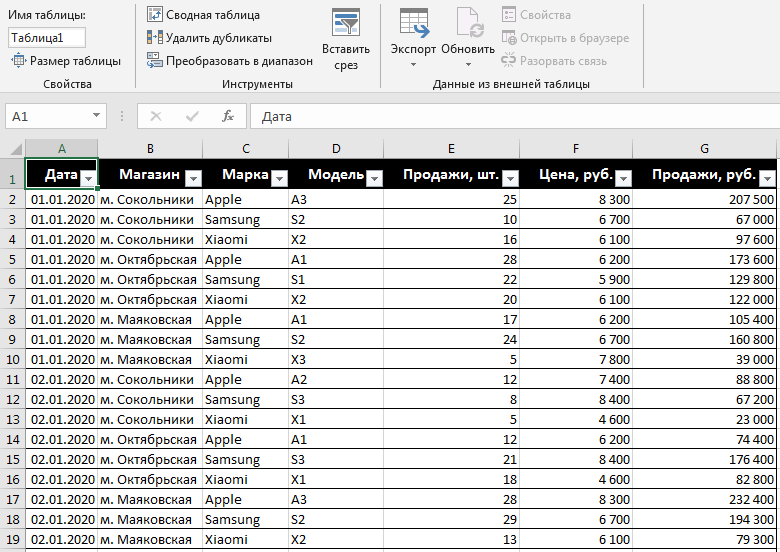Click the sales cell 176 400

point(704,460)
